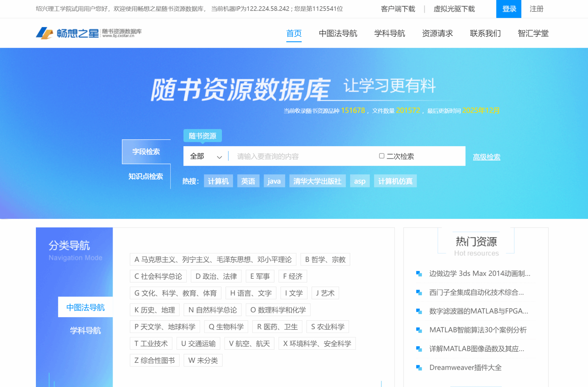Click the 客户端下载 link
The image size is (588, 387).
pos(398,9)
